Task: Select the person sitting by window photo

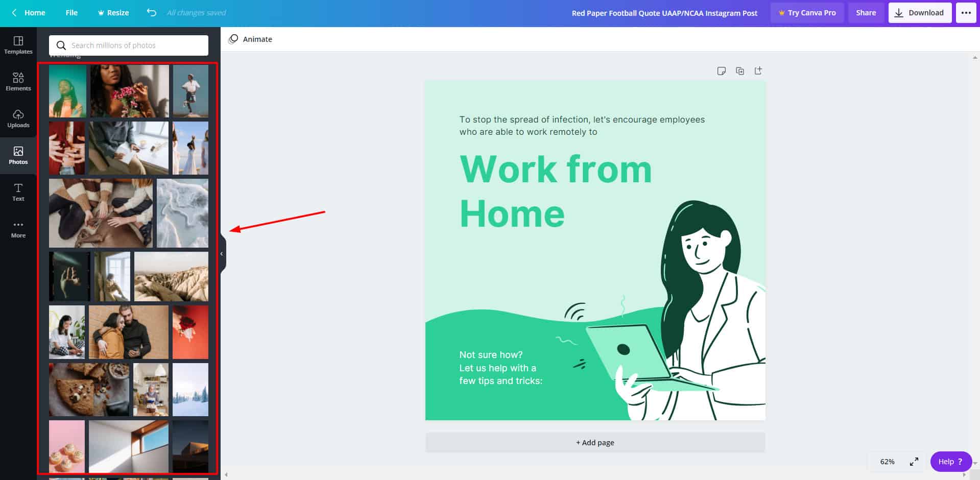Action: click(x=112, y=276)
